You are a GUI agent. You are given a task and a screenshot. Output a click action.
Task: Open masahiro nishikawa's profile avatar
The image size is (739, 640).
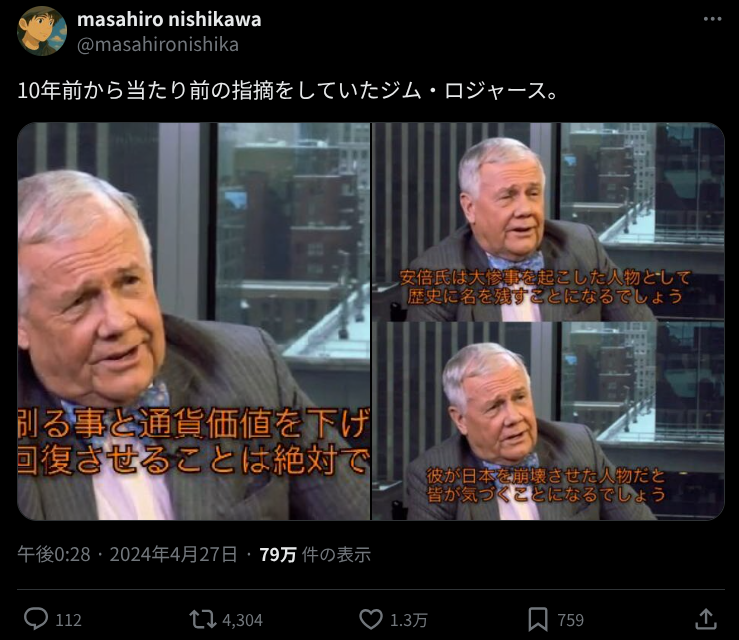(42, 31)
